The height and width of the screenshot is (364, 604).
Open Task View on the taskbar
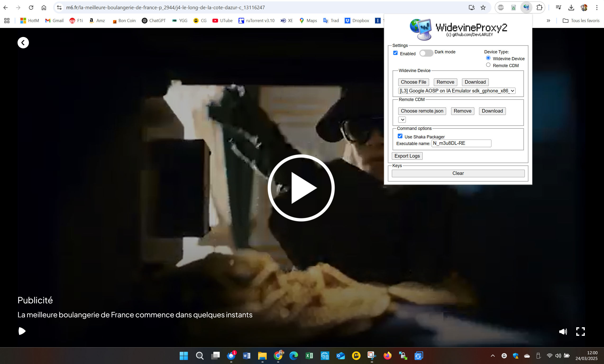coord(215,356)
